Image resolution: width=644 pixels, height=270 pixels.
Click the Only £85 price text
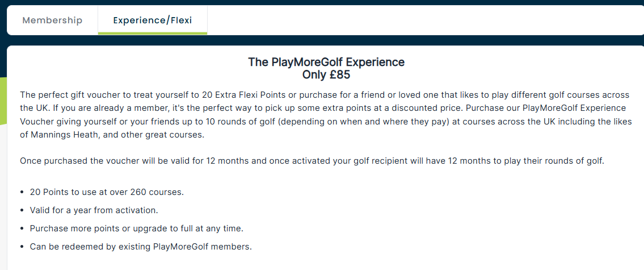(x=326, y=75)
